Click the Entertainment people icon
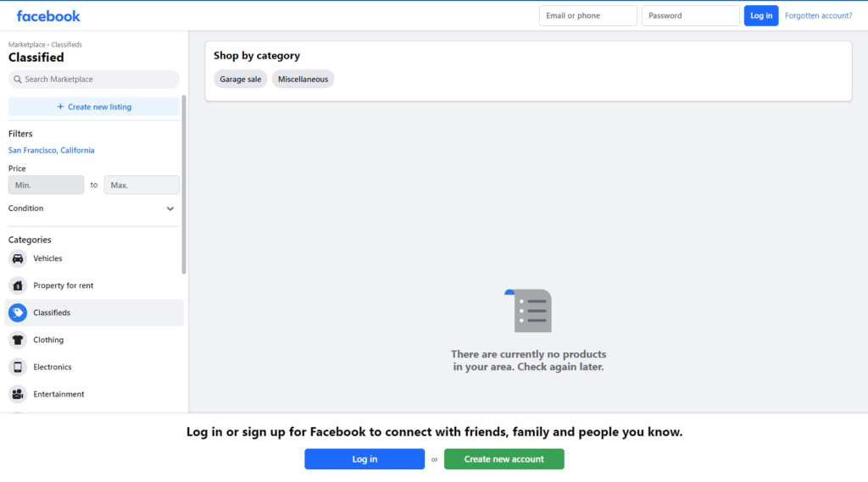 pyautogui.click(x=18, y=394)
